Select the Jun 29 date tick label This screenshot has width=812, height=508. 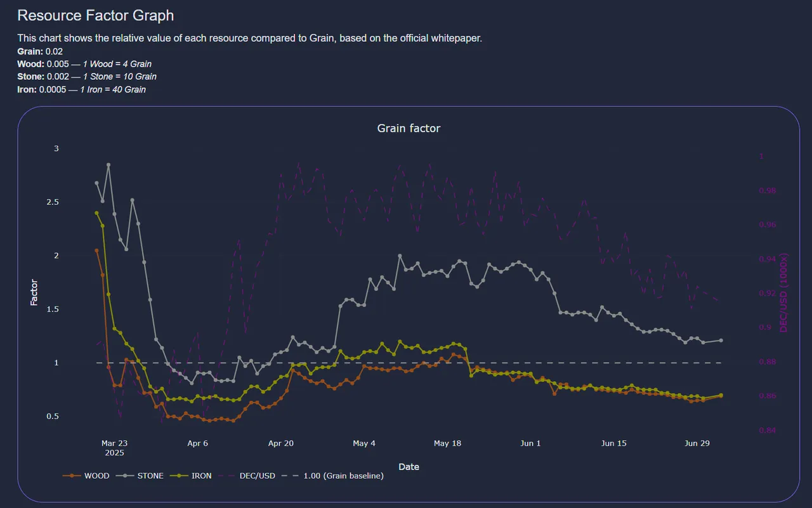coord(697,443)
